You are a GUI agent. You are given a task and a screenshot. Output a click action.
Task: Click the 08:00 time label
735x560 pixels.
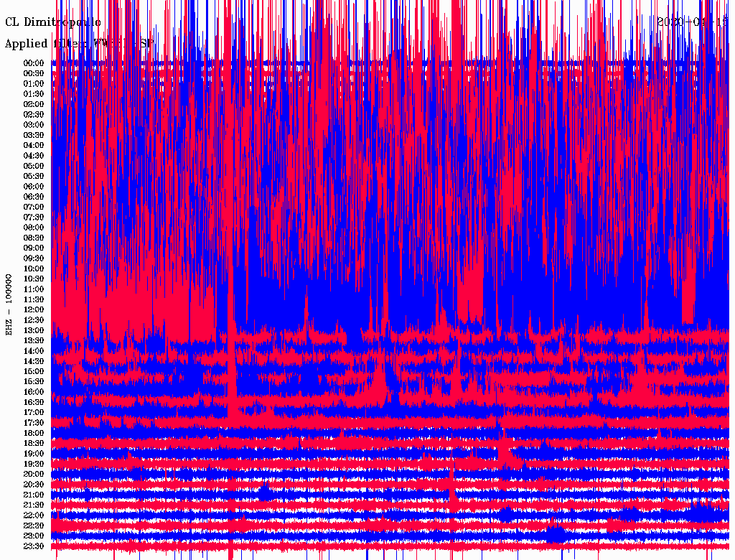pyautogui.click(x=34, y=228)
